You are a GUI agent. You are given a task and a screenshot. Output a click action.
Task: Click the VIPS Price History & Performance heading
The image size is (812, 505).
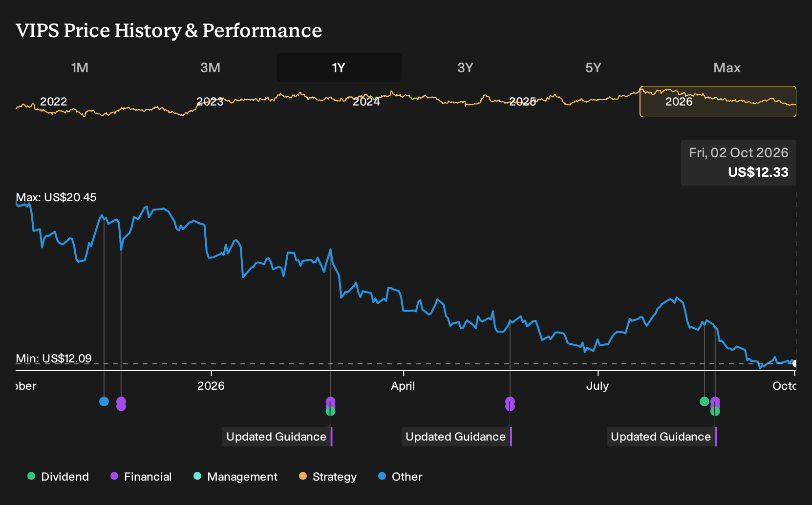(x=169, y=30)
